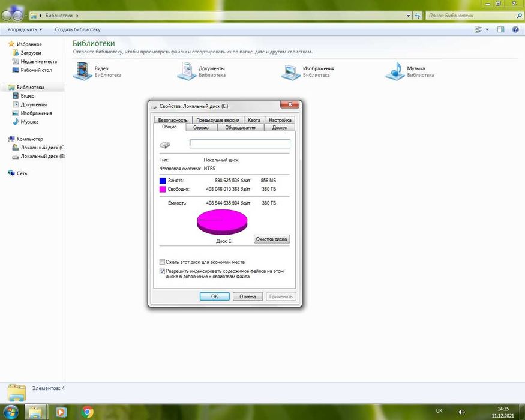This screenshot has width=525, height=420.
Task: Close the Свойства: Локальный диск dialog
Action: click(290, 104)
